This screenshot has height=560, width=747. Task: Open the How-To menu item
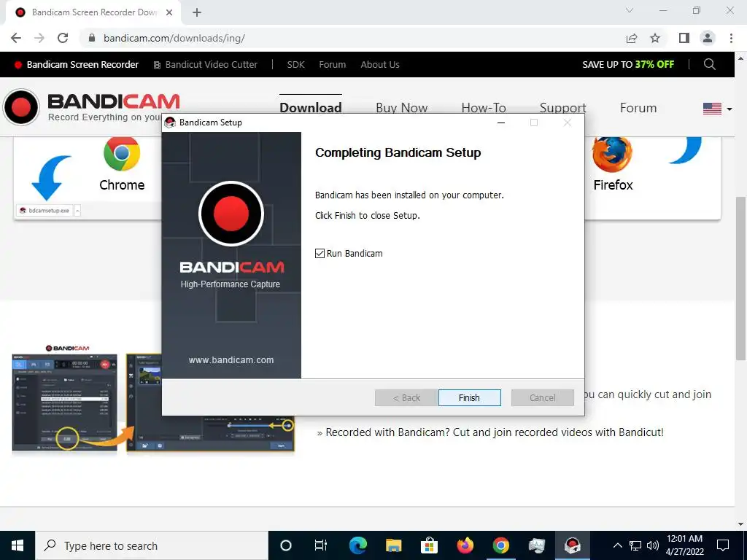click(x=484, y=108)
